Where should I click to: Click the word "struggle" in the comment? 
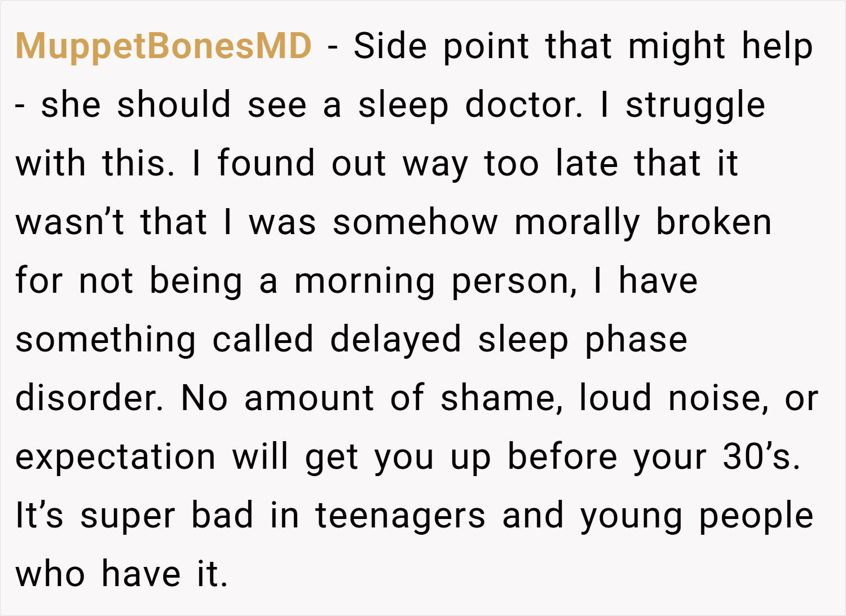[x=695, y=106]
